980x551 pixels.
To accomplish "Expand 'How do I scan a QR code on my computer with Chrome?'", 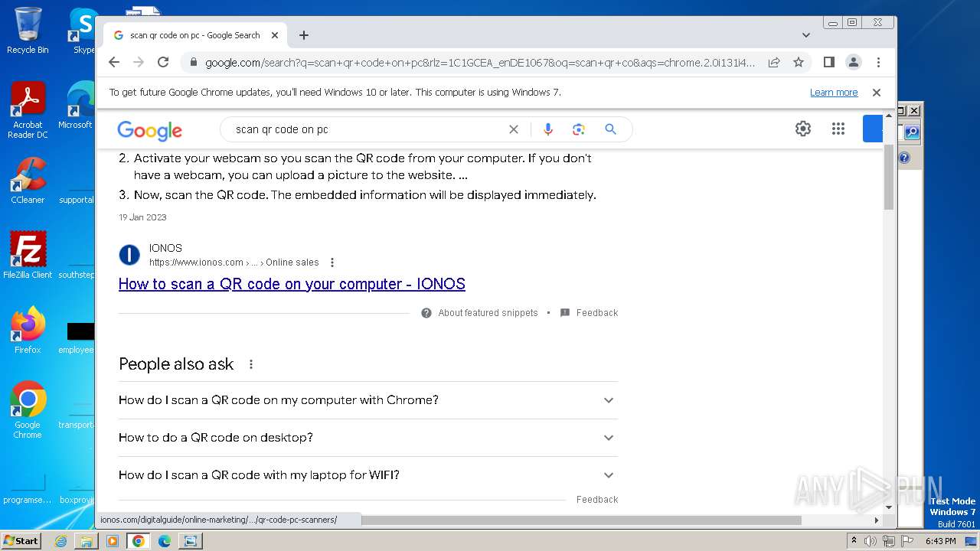I will [x=368, y=400].
